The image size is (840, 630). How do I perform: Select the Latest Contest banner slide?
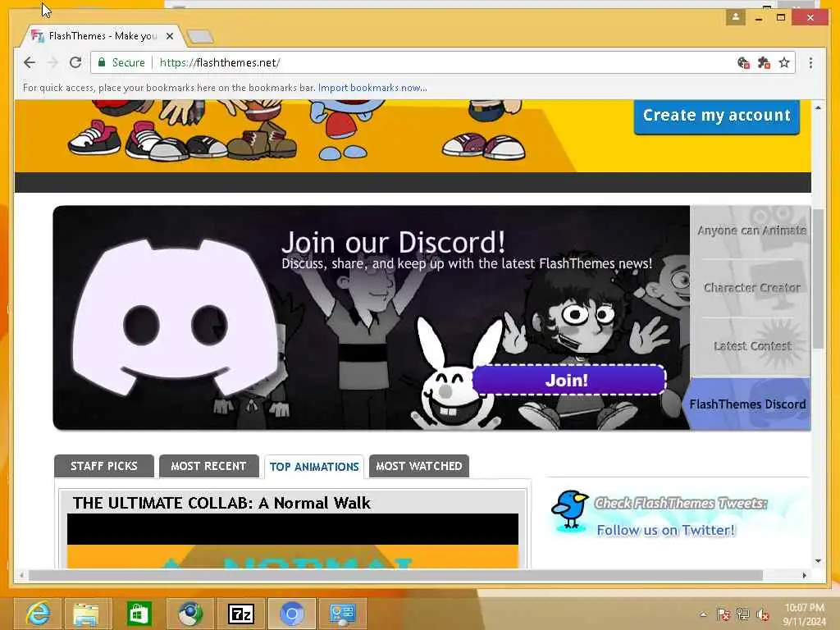click(x=751, y=346)
